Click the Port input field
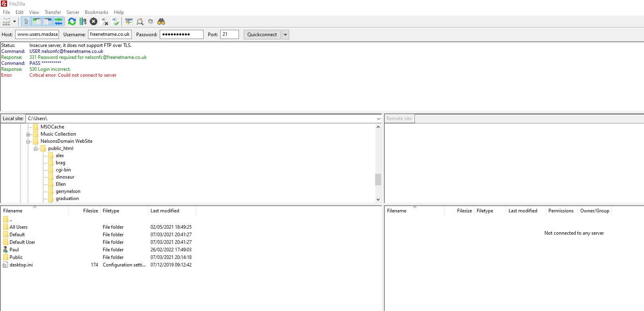644x311 pixels. pyautogui.click(x=229, y=35)
